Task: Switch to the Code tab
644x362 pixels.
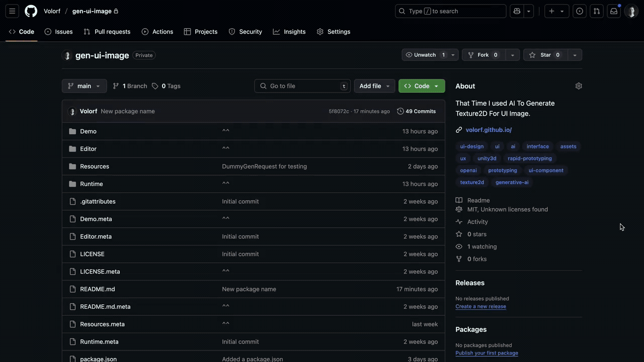Action: (x=22, y=32)
